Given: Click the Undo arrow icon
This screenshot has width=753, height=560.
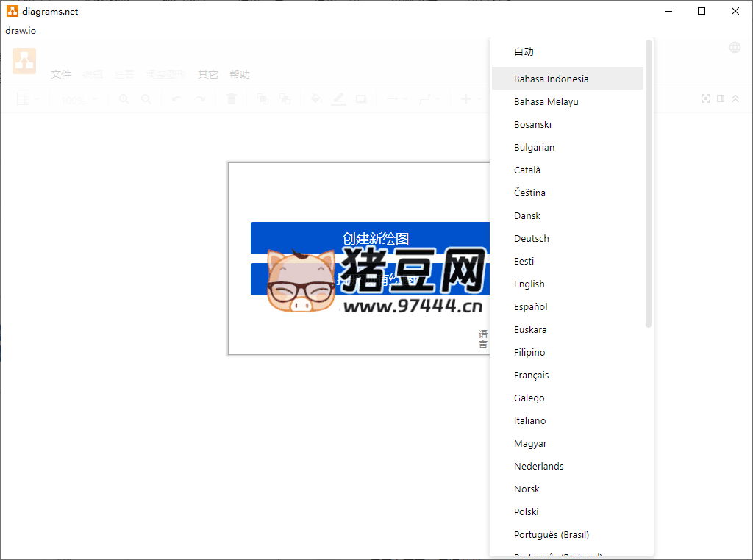Looking at the screenshot, I should coord(175,98).
